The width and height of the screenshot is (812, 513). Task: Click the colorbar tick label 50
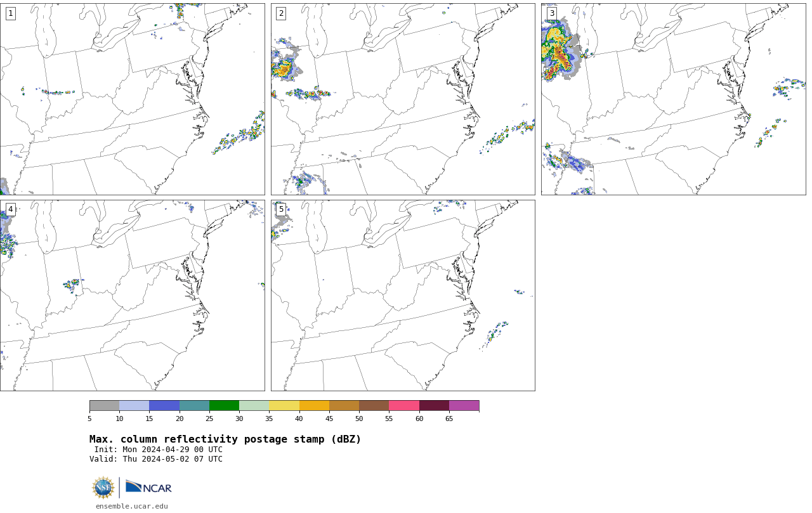point(359,419)
